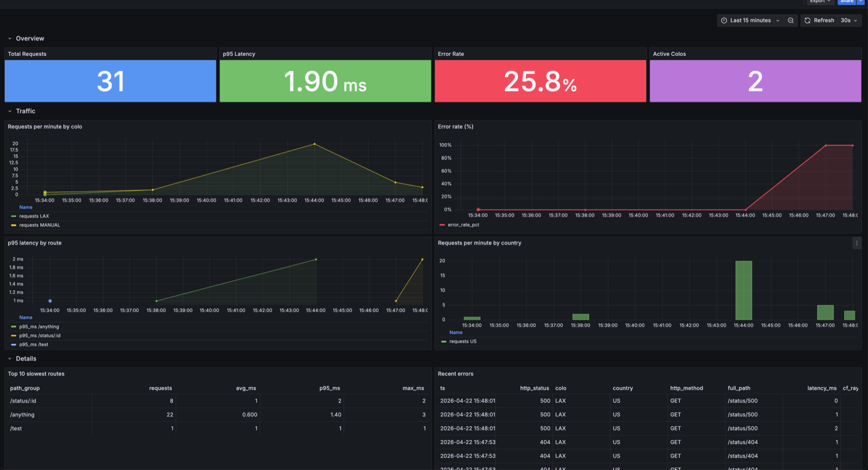Click the zoom out time range icon
This screenshot has height=470, width=868.
790,21
